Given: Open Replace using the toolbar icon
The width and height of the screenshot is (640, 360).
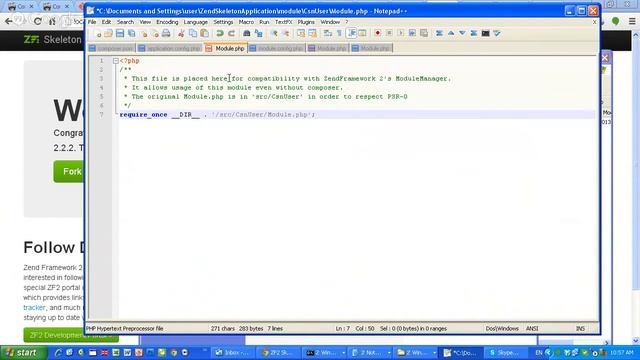Looking at the screenshot, I should pyautogui.click(x=258, y=33).
